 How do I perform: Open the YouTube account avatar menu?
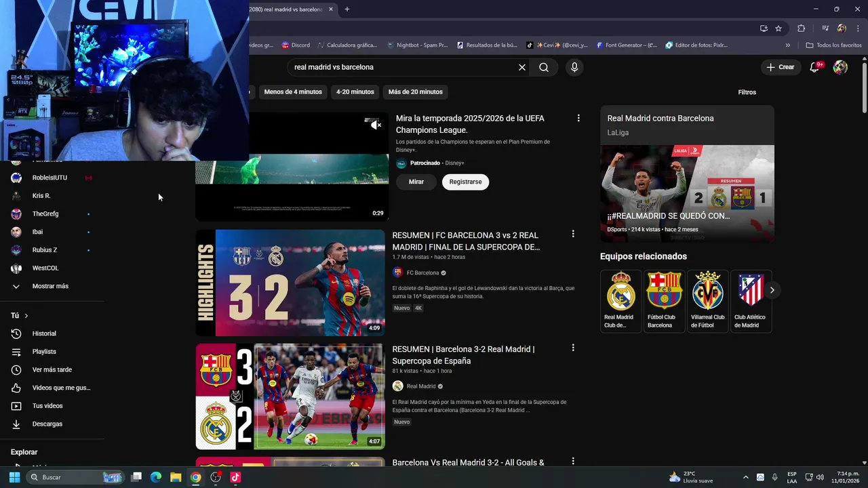(x=840, y=67)
